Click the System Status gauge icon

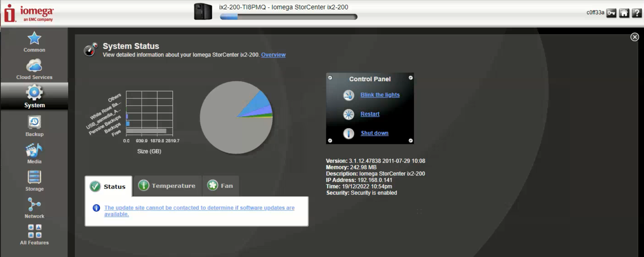click(91, 49)
